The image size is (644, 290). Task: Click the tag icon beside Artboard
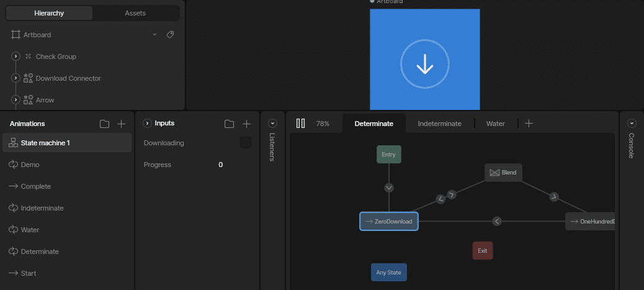[x=170, y=35]
